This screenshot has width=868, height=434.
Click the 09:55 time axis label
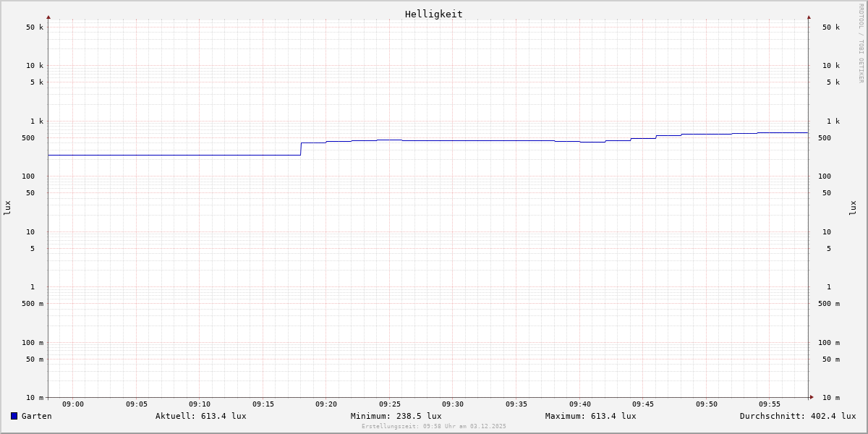[770, 404]
